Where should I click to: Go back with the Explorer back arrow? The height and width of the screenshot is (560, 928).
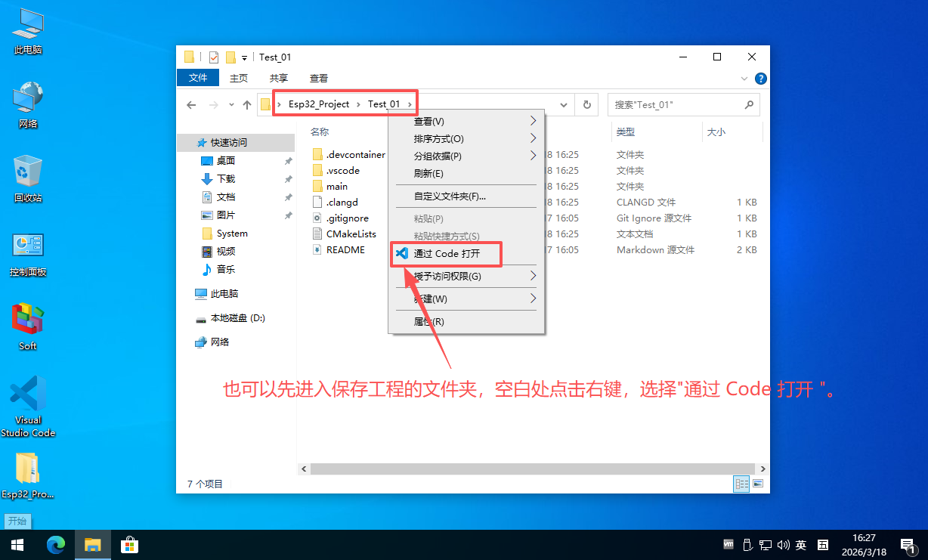coord(192,105)
